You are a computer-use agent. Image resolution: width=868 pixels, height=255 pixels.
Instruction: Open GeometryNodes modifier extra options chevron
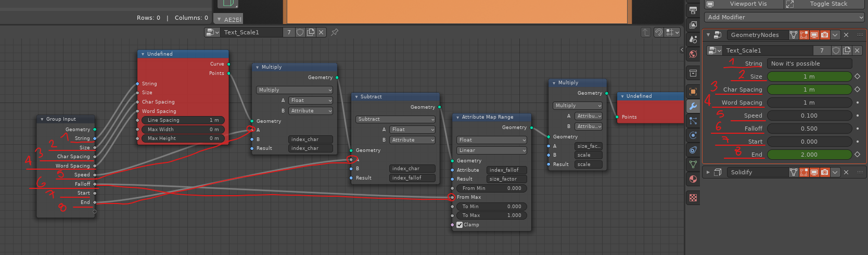835,35
